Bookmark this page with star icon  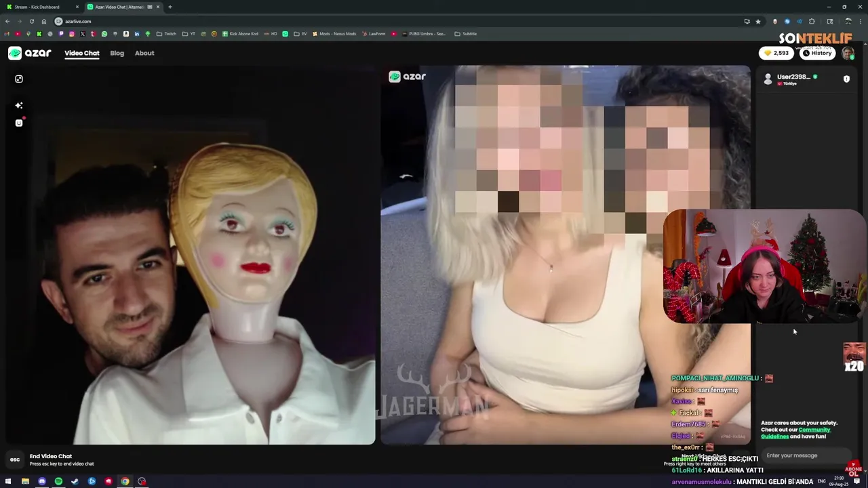[x=758, y=21]
